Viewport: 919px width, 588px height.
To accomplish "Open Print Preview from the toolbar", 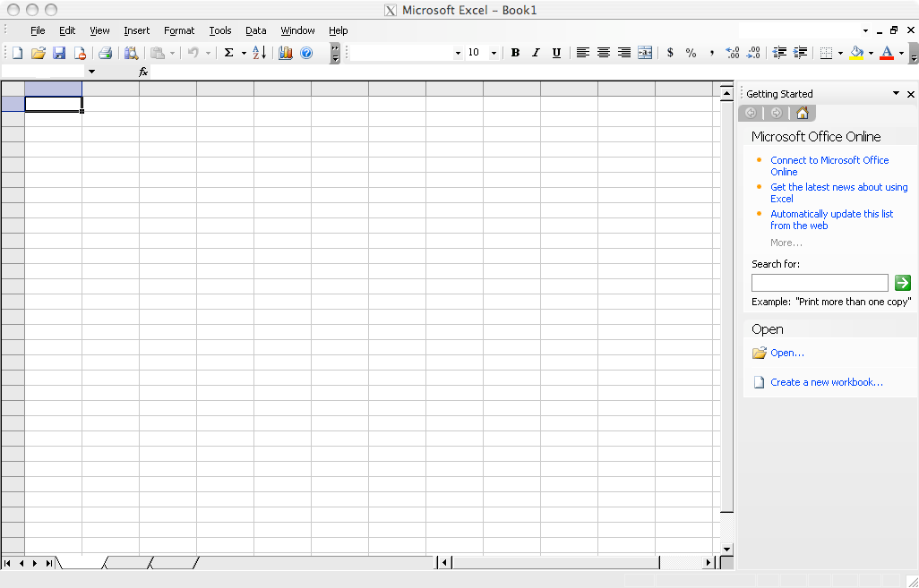I will (131, 53).
